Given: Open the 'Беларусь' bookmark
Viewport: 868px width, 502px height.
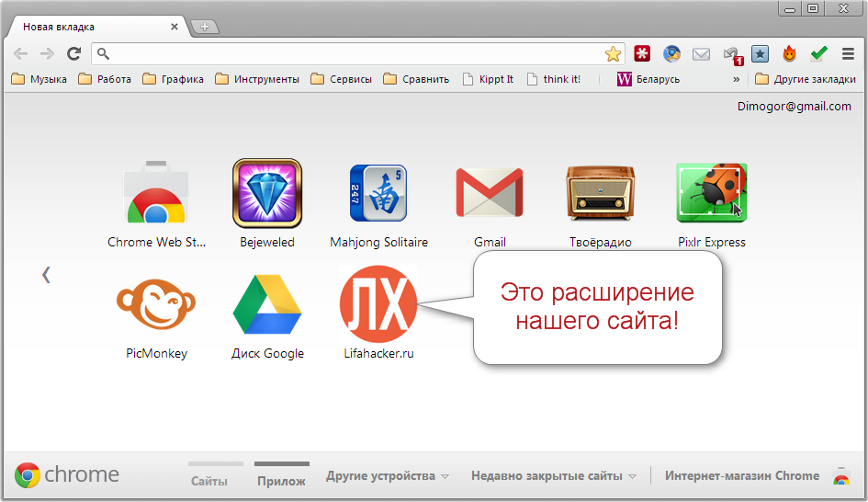Looking at the screenshot, I should (648, 79).
